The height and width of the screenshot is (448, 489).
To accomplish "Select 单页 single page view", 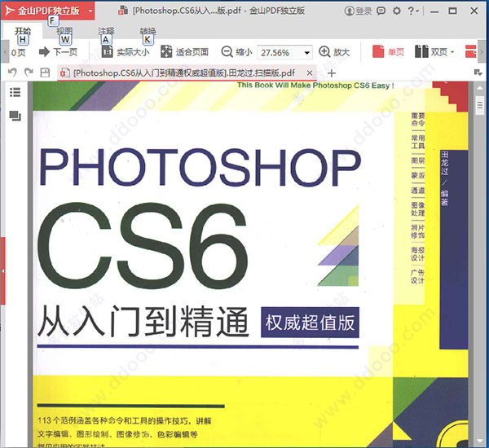I will pyautogui.click(x=388, y=52).
